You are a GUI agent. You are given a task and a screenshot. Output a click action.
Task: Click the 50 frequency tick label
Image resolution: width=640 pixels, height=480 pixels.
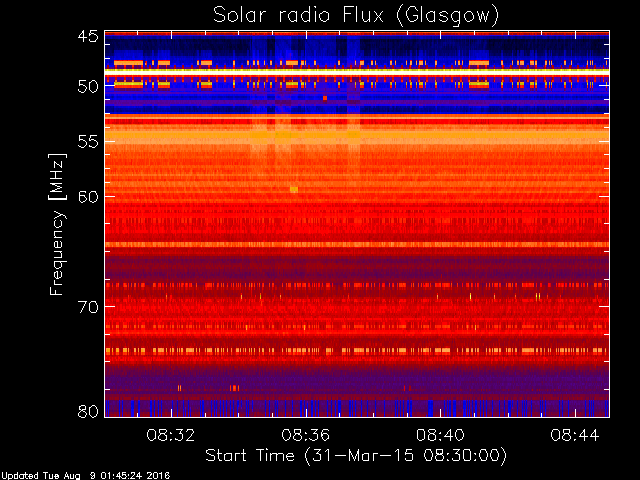(x=88, y=87)
